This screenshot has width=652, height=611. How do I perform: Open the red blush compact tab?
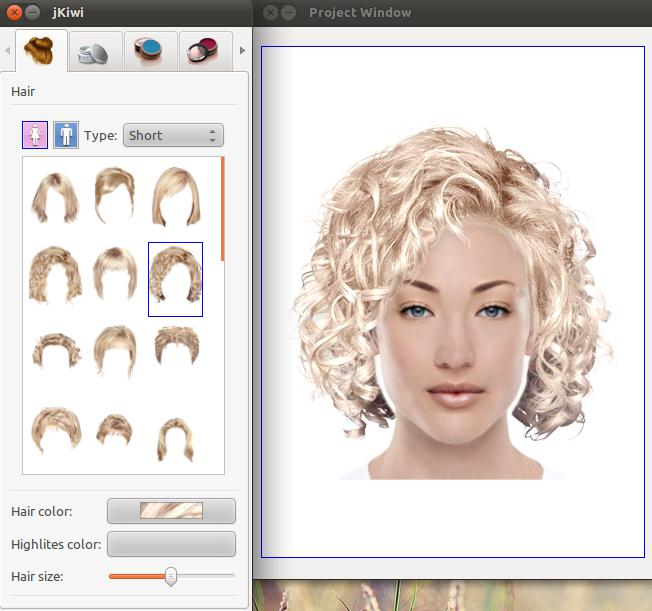(x=205, y=51)
